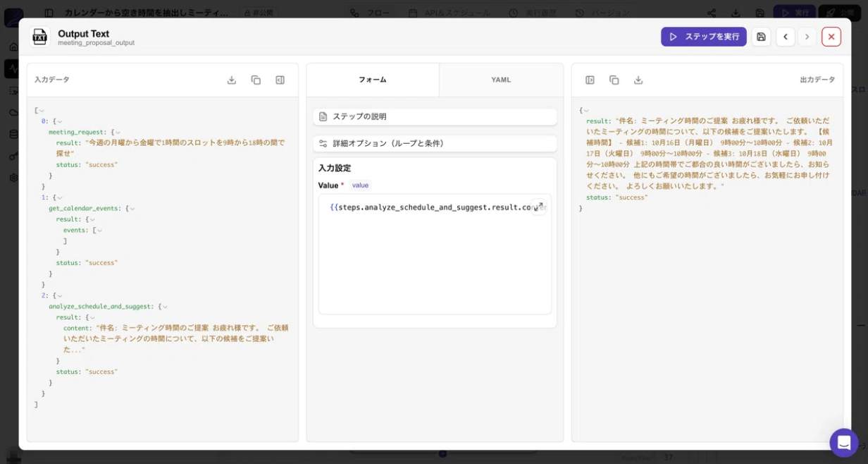Open API&スケジュール tab in background header
Screen dimensions: 868x464
click(x=451, y=13)
